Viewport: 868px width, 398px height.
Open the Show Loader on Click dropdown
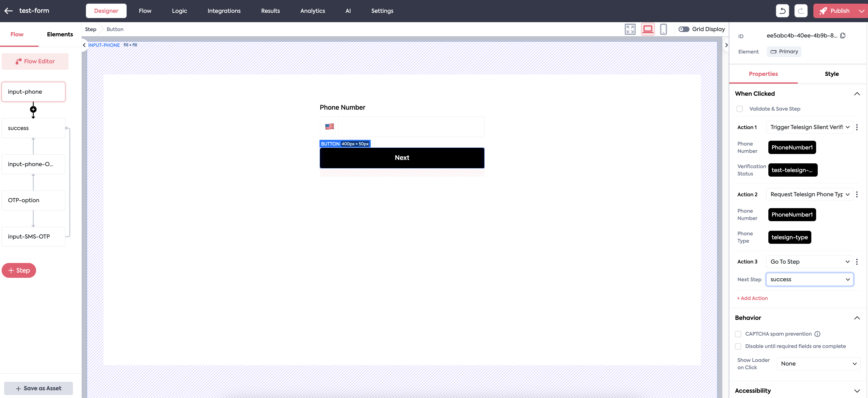[818, 364]
